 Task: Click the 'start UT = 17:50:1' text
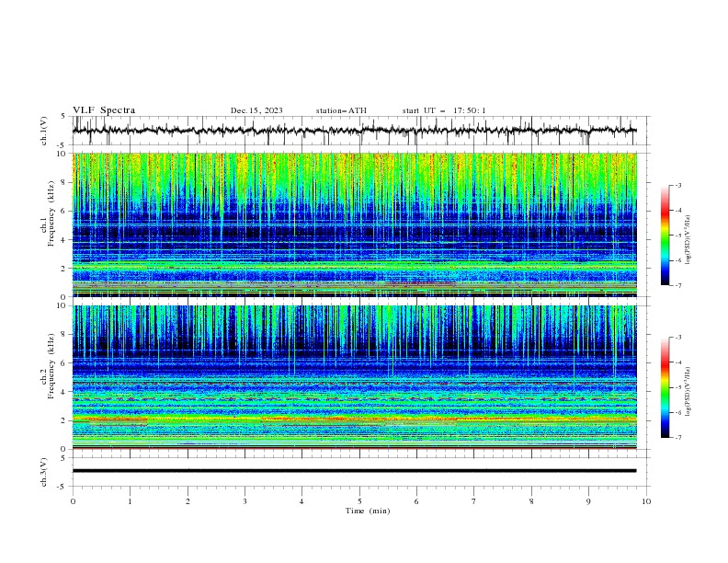tap(443, 110)
